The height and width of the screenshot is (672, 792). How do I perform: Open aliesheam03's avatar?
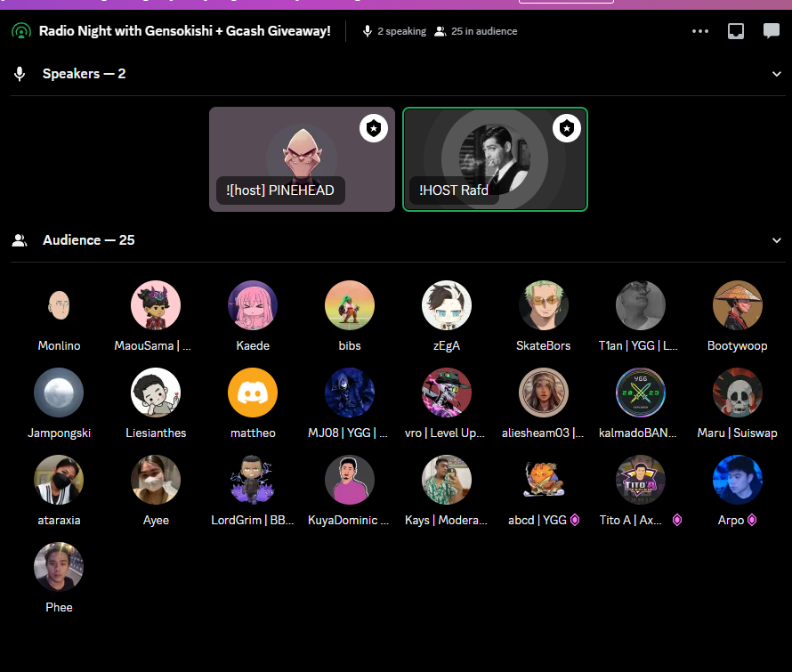pyautogui.click(x=544, y=393)
